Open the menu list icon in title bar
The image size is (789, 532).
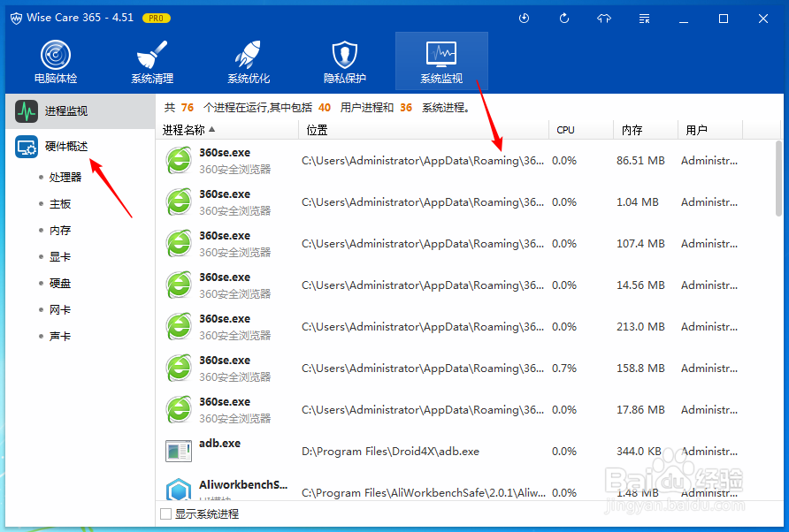[644, 19]
